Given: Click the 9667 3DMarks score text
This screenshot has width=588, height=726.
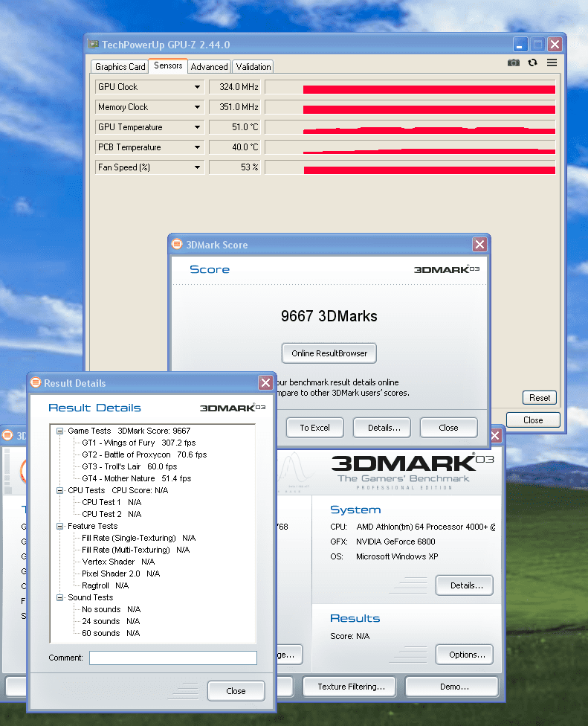Looking at the screenshot, I should (x=329, y=316).
